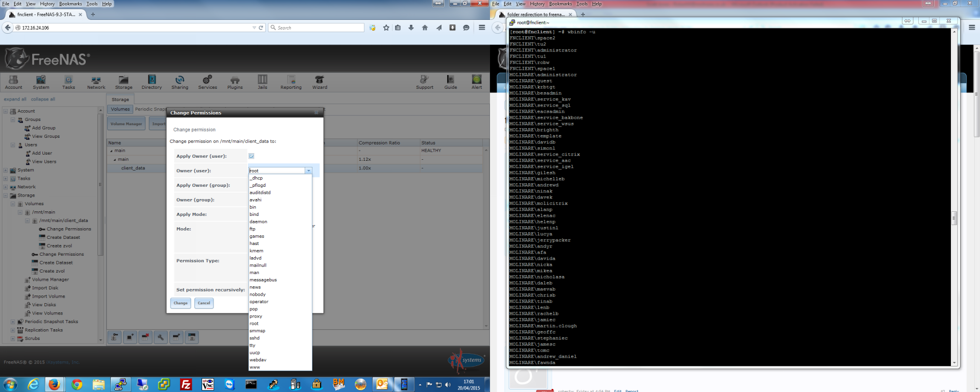Switch to the Storage tab
The width and height of the screenshot is (980, 392).
pyautogui.click(x=120, y=100)
